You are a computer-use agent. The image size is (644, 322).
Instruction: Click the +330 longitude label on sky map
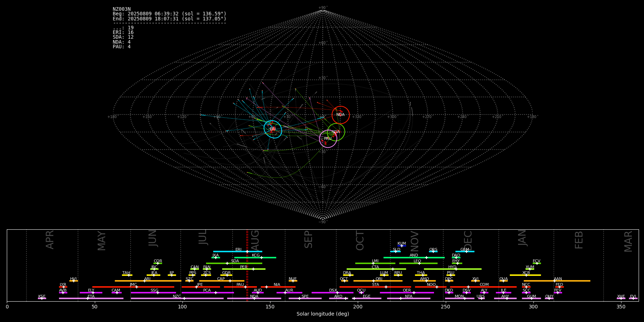click(x=357, y=117)
